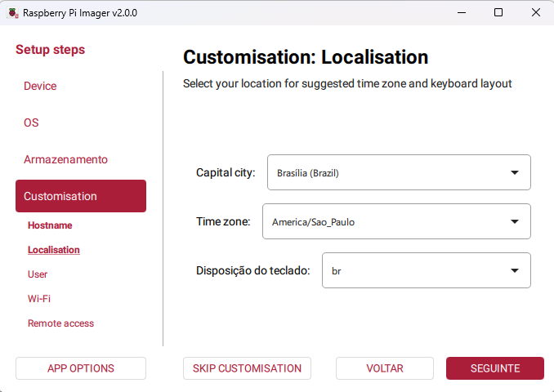Open the OS setup step
Viewport: 554px width, 392px height.
[x=31, y=122]
